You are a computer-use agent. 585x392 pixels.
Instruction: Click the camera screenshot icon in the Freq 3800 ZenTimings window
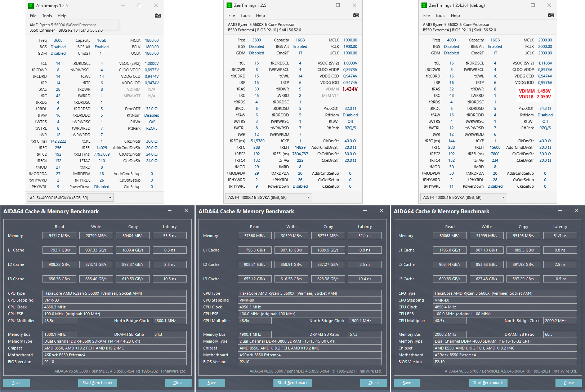click(356, 15)
